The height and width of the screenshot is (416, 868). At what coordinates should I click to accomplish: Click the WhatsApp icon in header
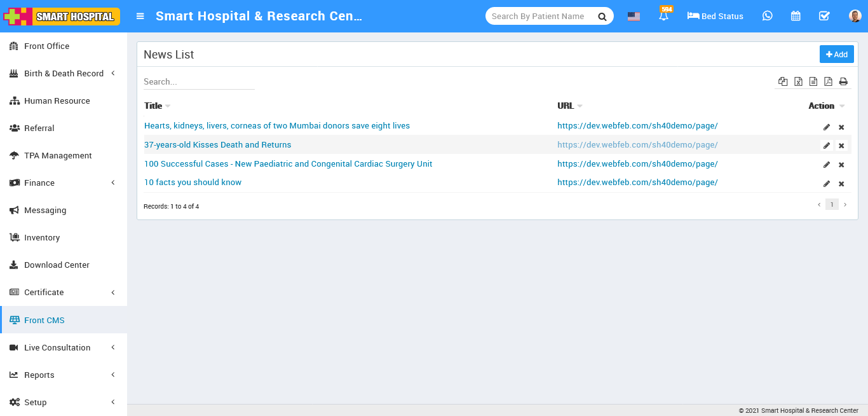pos(768,16)
